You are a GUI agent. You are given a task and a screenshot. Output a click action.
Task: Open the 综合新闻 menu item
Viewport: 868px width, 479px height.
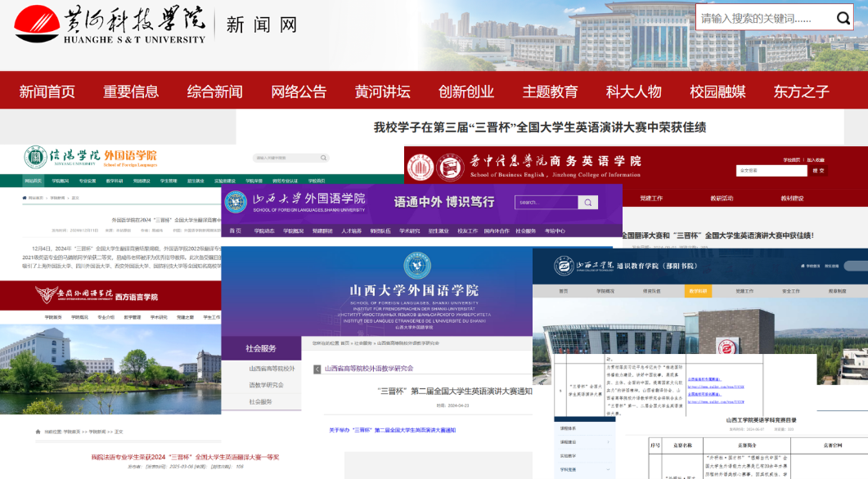[215, 92]
